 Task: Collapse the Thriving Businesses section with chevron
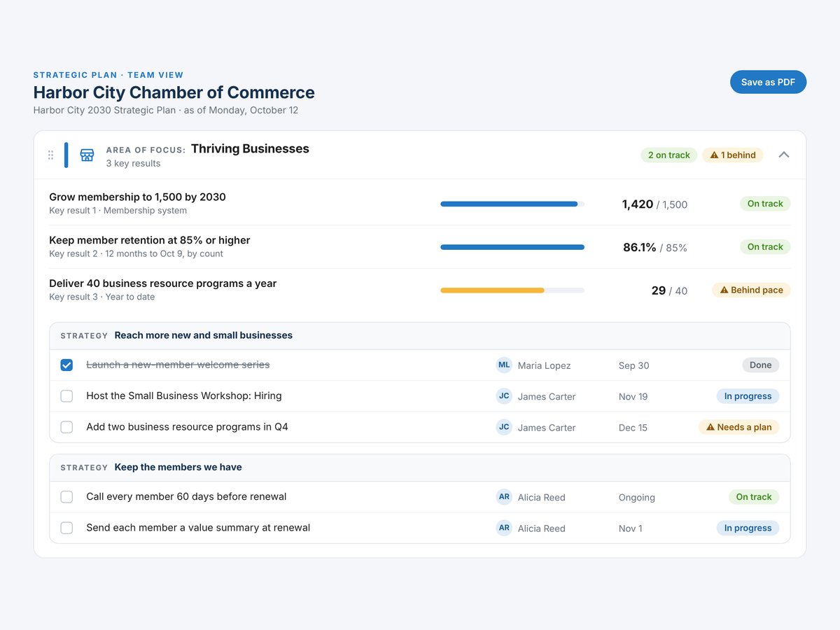[784, 155]
